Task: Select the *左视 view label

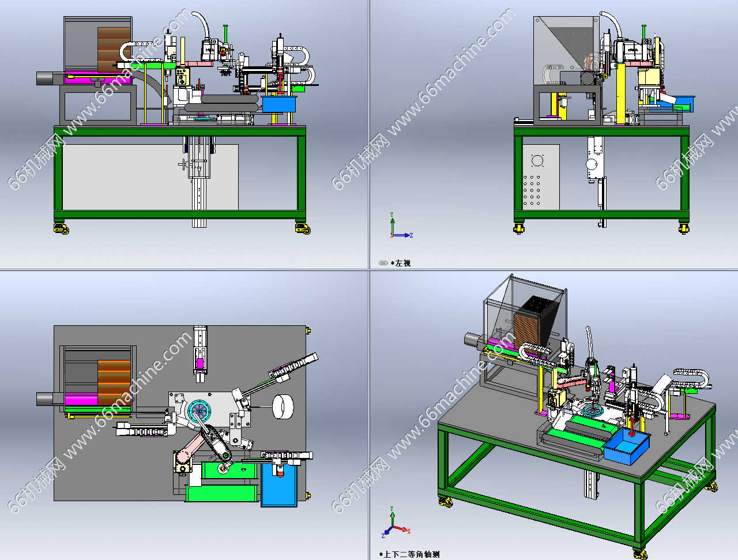Action: (x=401, y=263)
